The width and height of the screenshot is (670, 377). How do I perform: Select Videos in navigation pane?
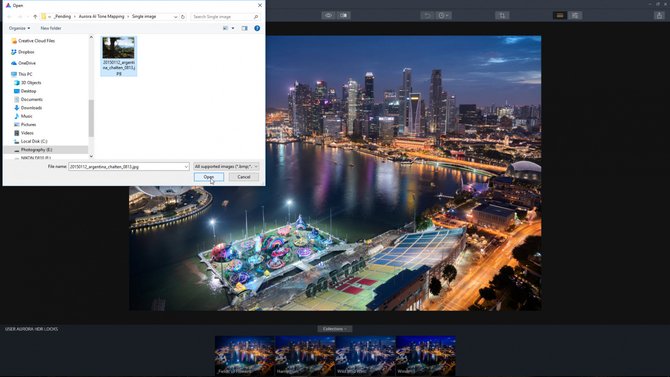[x=24, y=133]
